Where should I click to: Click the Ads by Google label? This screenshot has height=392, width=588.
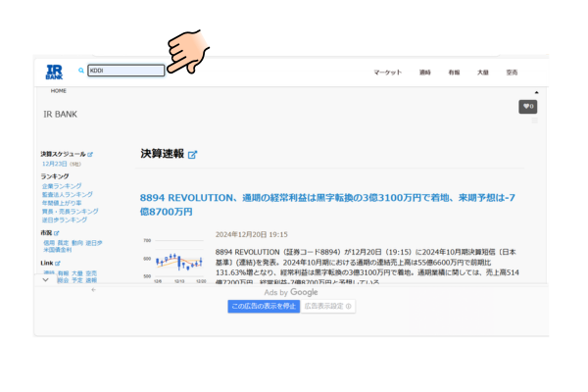[291, 292]
